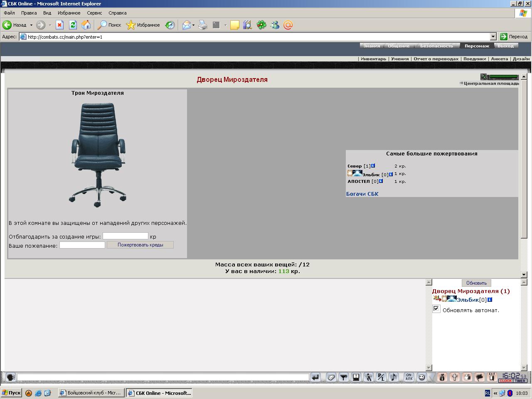Open the Пуск start menu
532x399 pixels.
pos(11,393)
